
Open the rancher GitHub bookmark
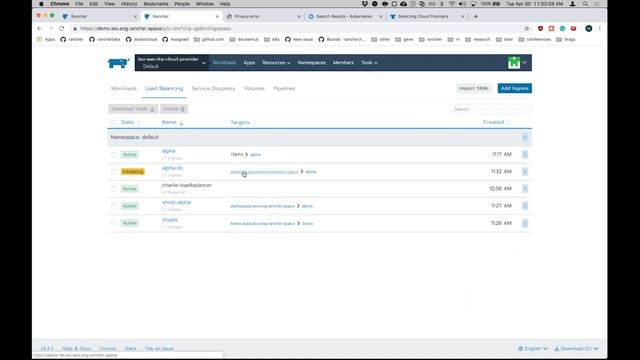tap(72, 40)
